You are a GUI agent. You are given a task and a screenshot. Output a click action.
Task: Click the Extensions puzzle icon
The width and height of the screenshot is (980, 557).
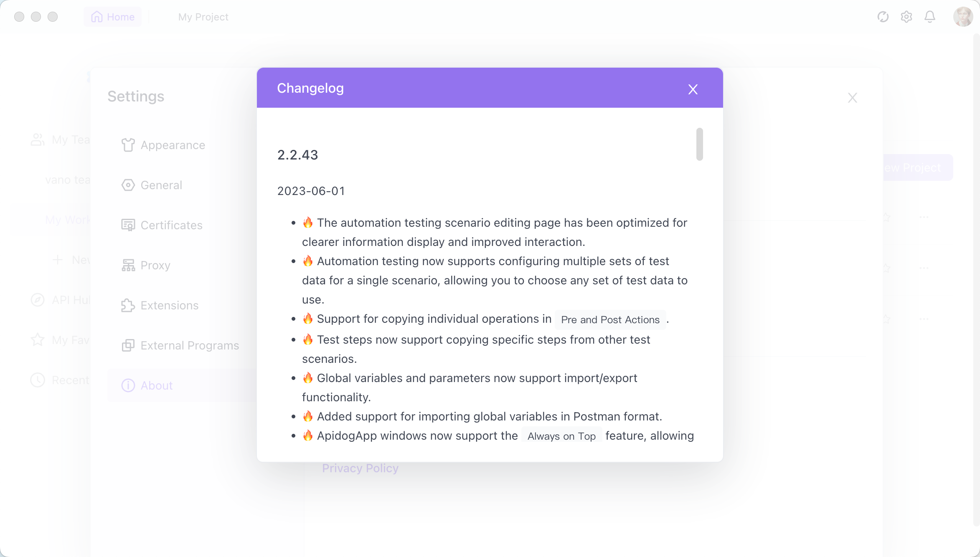pyautogui.click(x=128, y=305)
